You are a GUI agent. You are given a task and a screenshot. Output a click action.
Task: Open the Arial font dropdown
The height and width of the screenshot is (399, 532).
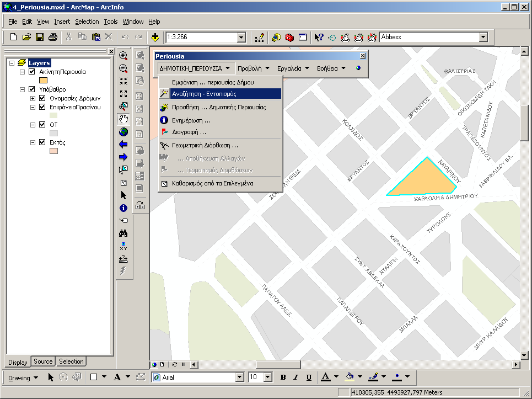click(x=239, y=377)
